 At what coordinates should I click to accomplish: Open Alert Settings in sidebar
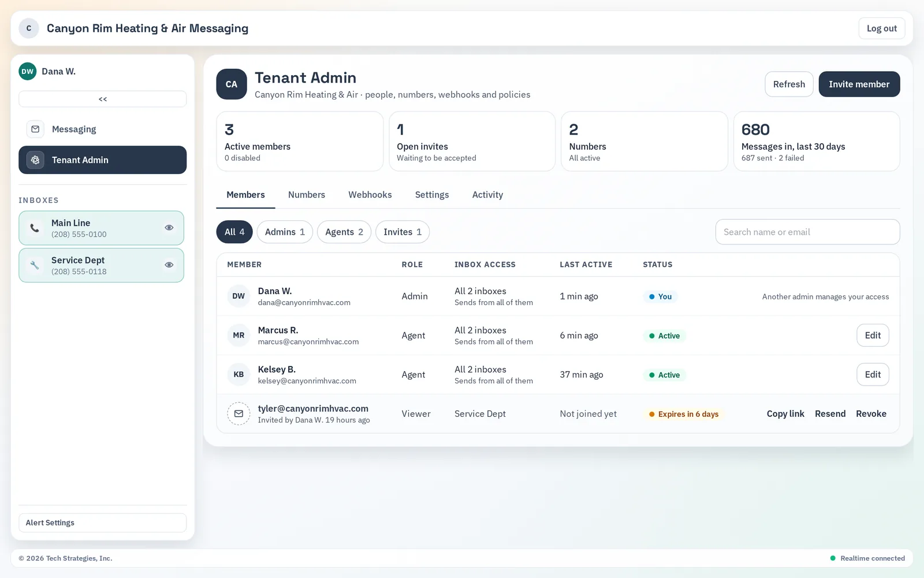tap(103, 523)
